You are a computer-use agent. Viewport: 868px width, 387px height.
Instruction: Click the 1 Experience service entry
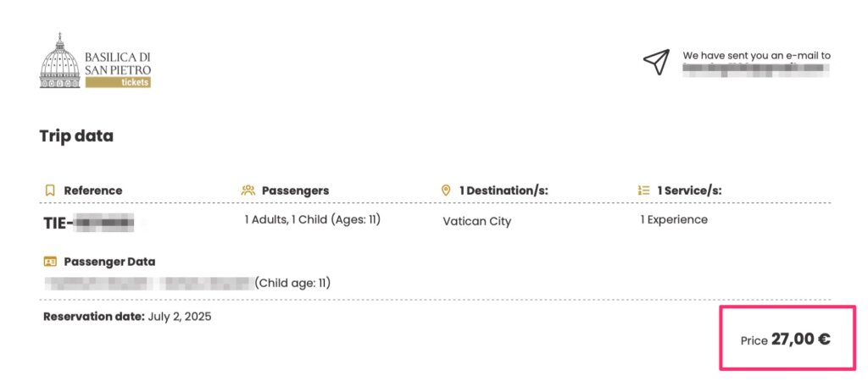pyautogui.click(x=674, y=219)
